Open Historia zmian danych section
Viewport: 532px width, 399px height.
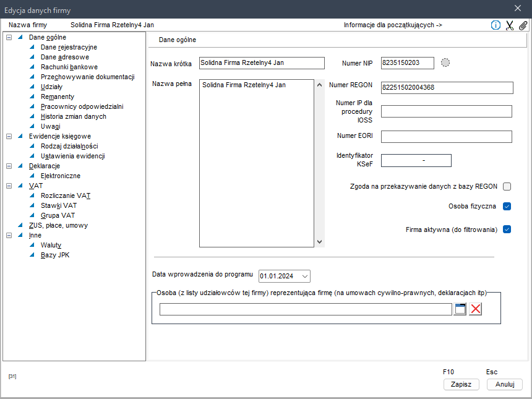[73, 116]
